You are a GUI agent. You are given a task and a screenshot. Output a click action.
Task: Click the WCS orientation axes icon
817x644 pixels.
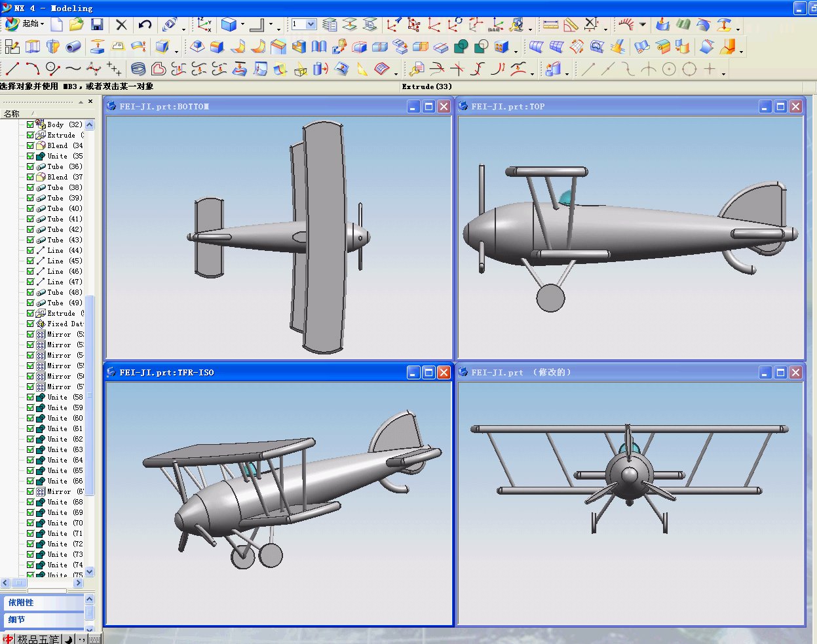204,25
